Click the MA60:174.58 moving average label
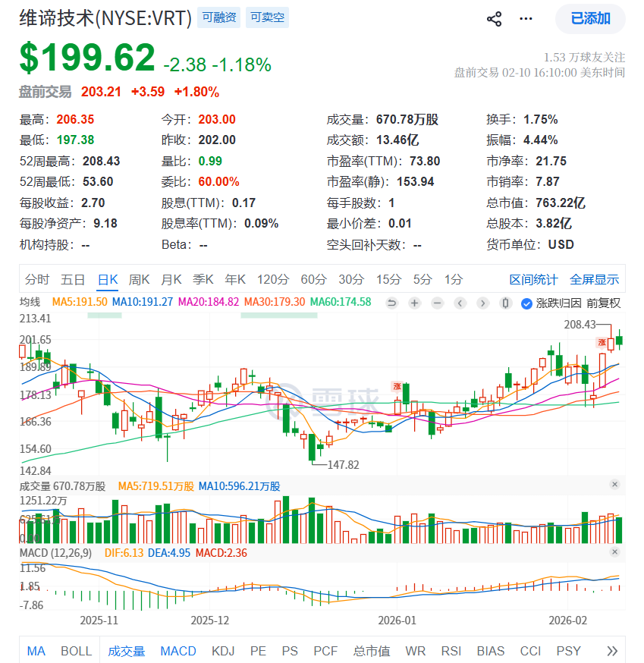 (x=341, y=302)
